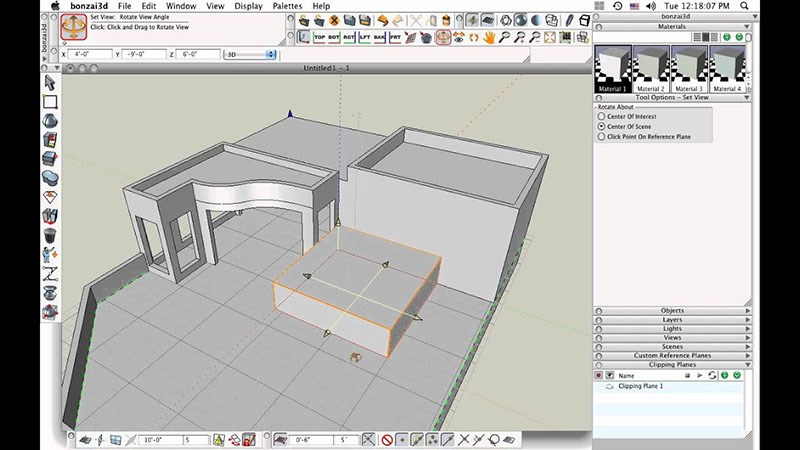Open the Window menu
The width and height of the screenshot is (800, 450).
[x=181, y=6]
